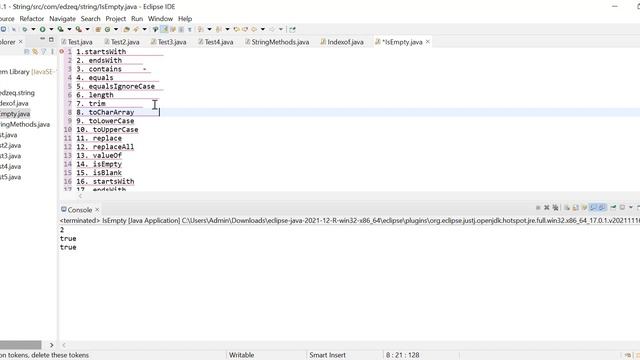Click the Terminate stop icon in Console
This screenshot has height=360, width=640.
[x=538, y=208]
